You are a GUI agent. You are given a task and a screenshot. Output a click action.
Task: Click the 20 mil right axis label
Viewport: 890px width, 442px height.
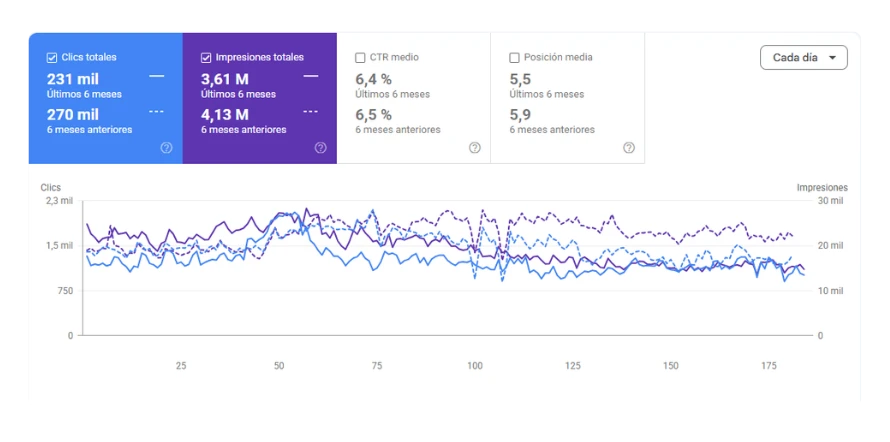click(x=830, y=246)
